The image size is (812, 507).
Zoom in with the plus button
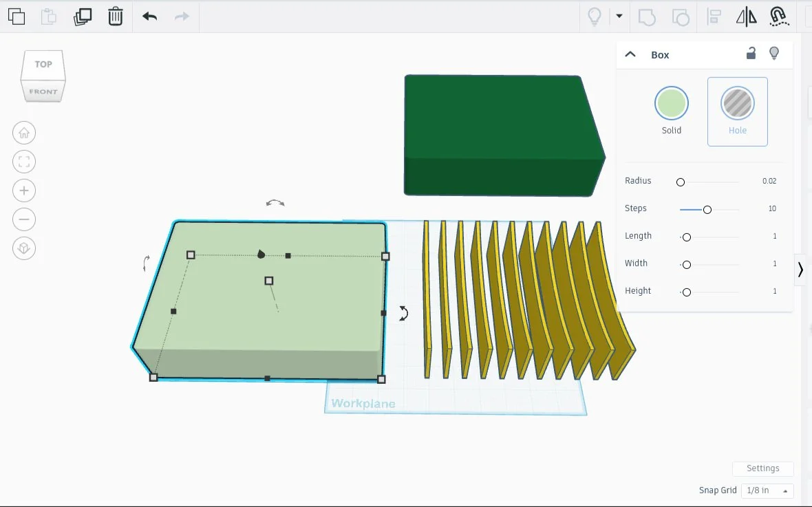pos(24,191)
